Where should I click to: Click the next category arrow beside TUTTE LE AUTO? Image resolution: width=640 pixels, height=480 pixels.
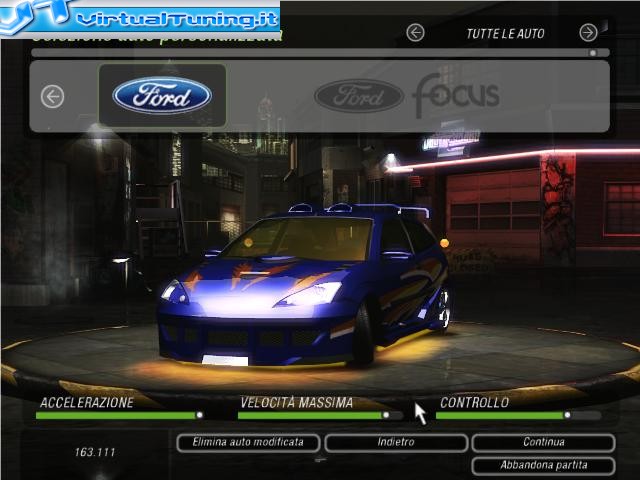click(588, 33)
